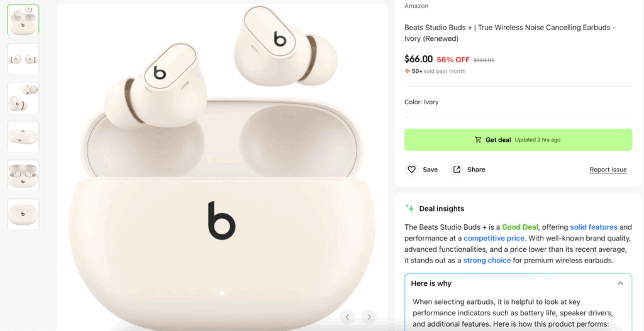The height and width of the screenshot is (331, 644).
Task: Select thumbnail of closed case viewed from above
Action: click(x=23, y=137)
